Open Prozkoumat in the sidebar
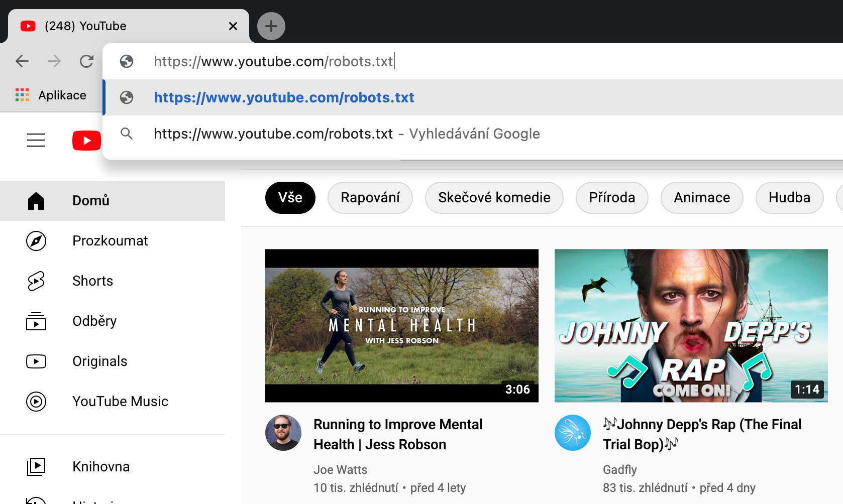The height and width of the screenshot is (504, 843). [113, 241]
